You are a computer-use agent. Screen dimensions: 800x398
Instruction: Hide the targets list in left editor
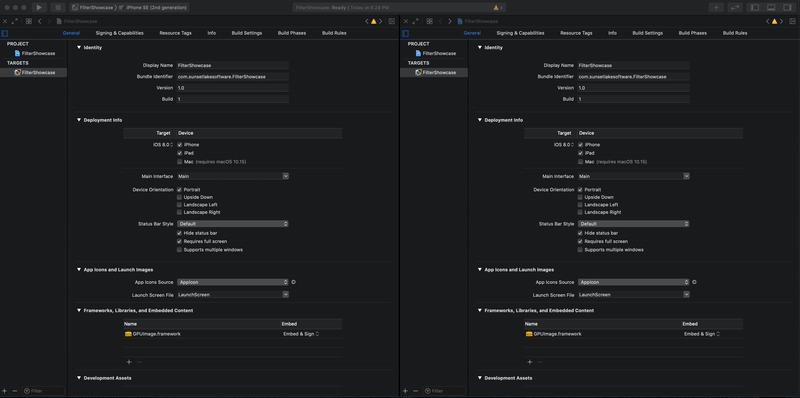pos(5,33)
